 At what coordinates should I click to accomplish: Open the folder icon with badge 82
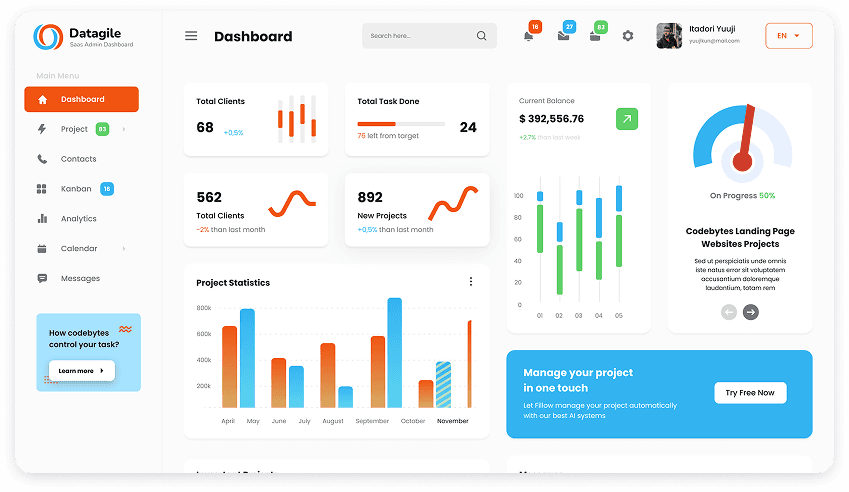pos(595,36)
